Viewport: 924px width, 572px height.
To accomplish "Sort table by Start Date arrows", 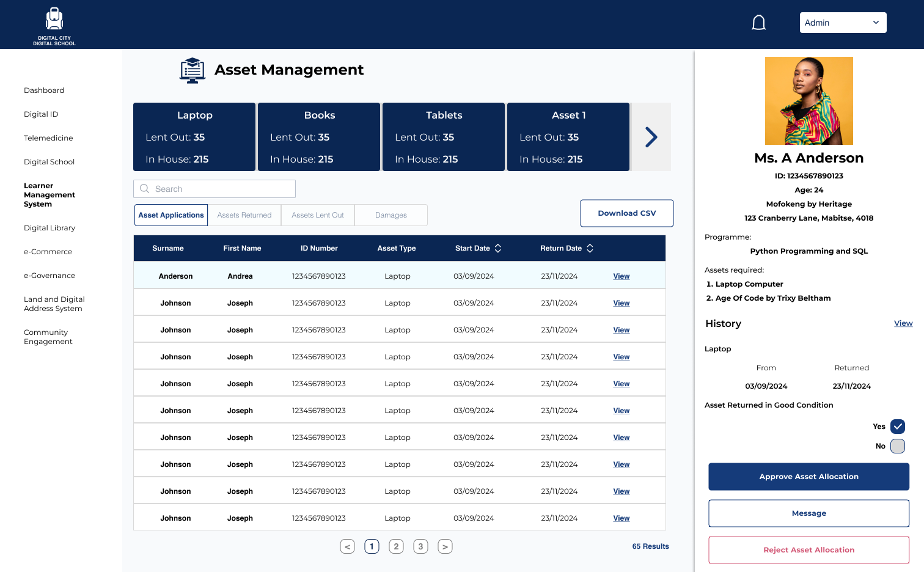I will (x=498, y=248).
